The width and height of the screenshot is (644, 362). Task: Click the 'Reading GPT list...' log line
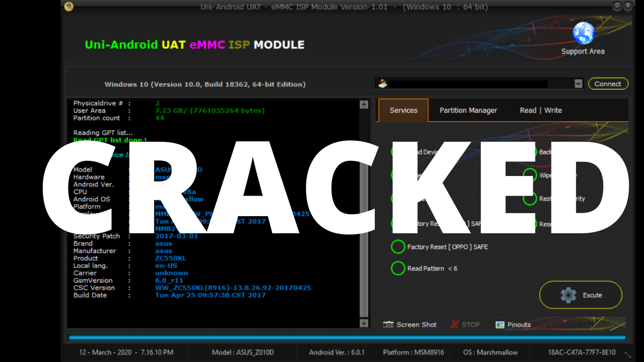[103, 133]
